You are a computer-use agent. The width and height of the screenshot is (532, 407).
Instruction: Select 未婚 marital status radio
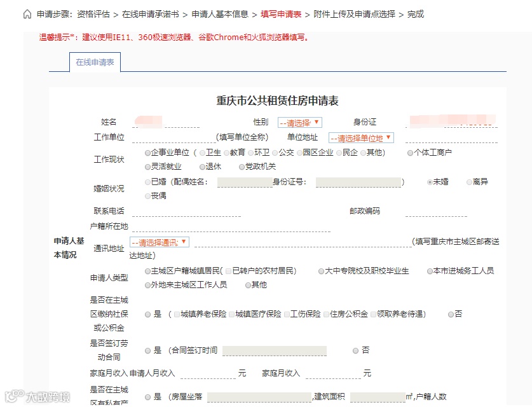click(430, 183)
